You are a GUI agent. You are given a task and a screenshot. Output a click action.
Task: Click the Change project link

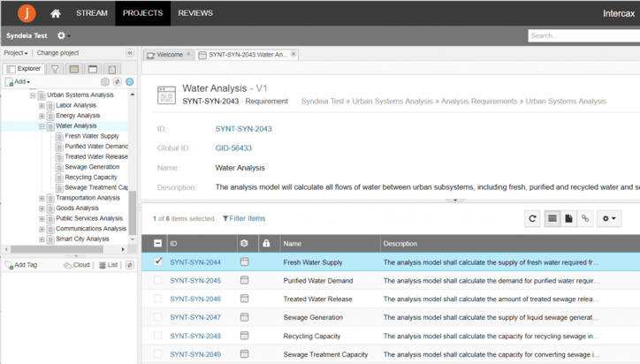point(57,53)
